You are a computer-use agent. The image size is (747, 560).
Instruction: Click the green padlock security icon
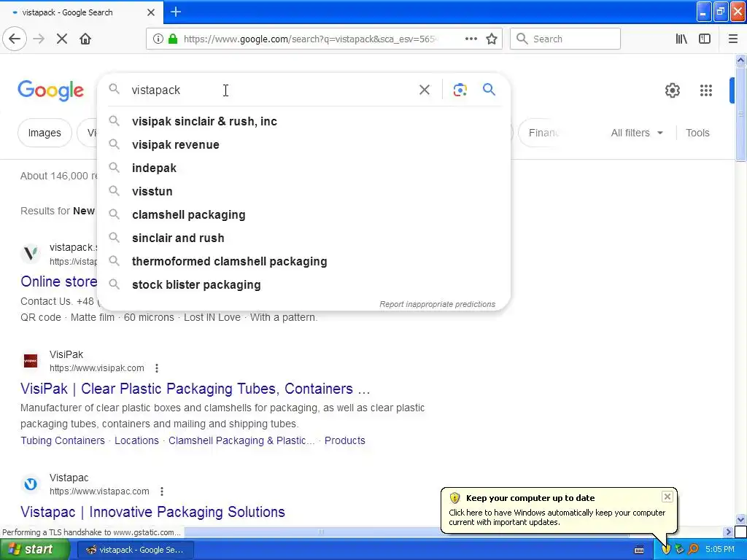point(173,39)
